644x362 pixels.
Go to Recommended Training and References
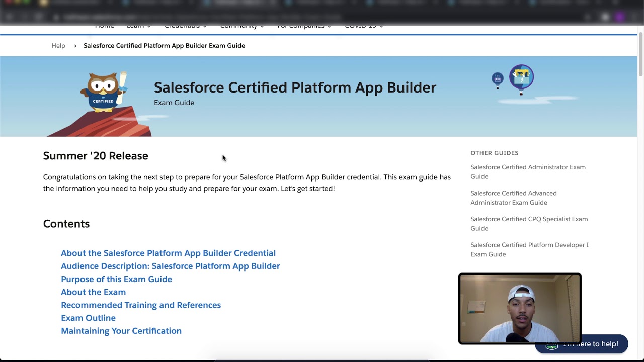pyautogui.click(x=141, y=305)
